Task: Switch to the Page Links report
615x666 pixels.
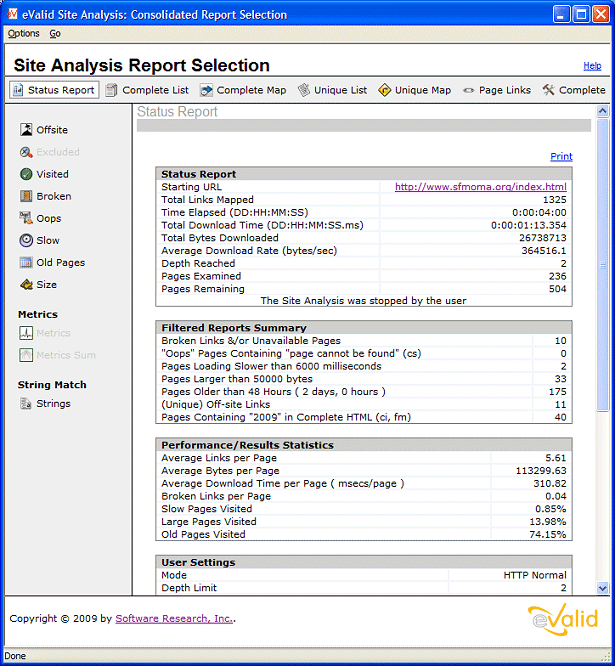Action: 505,90
